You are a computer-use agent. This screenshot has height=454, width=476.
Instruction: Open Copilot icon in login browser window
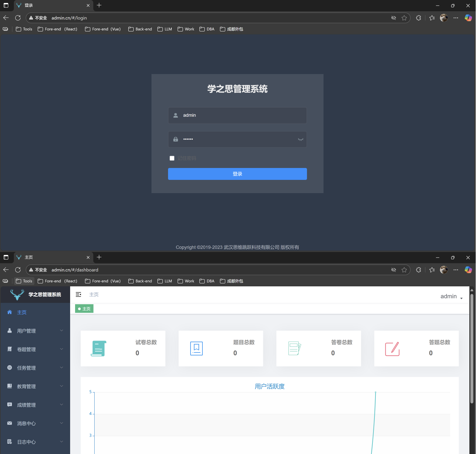pos(468,18)
